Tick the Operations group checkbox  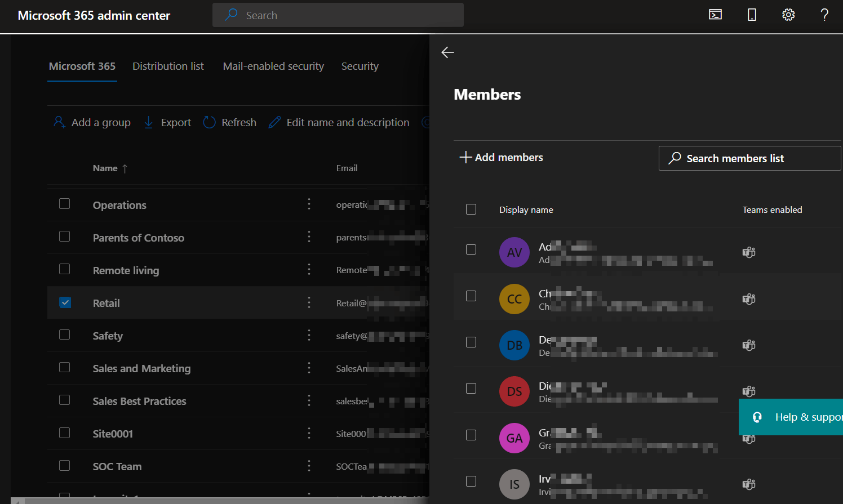pyautogui.click(x=65, y=204)
